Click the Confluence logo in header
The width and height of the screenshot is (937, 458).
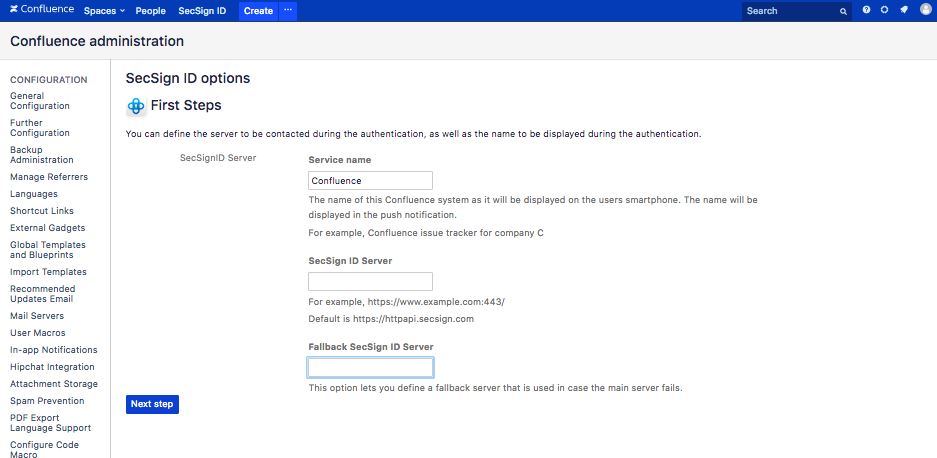(42, 11)
